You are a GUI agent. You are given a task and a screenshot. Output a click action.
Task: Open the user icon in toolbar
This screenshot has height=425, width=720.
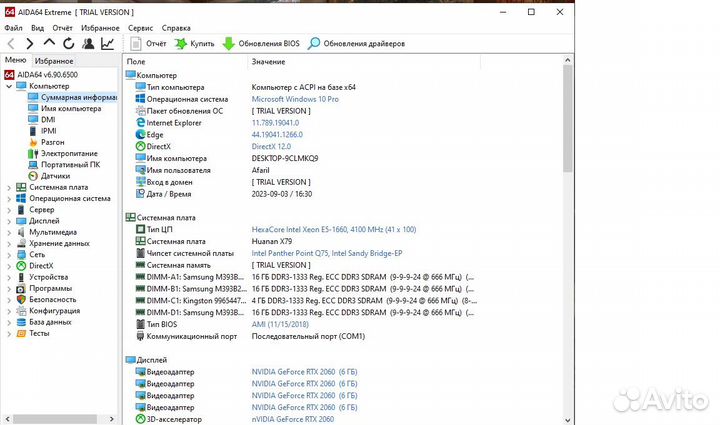pyautogui.click(x=88, y=44)
